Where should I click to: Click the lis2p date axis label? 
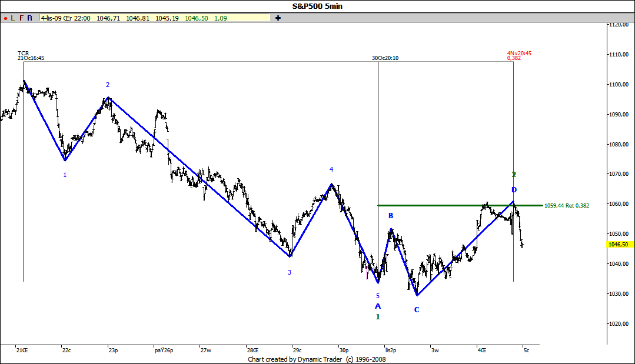(391, 350)
